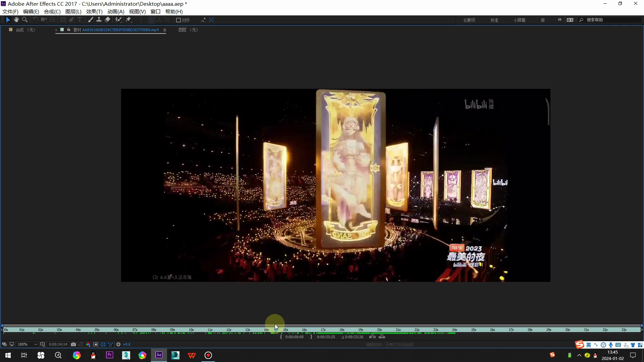Open the 效果(T) menu
The image size is (644, 362).
[x=94, y=11]
